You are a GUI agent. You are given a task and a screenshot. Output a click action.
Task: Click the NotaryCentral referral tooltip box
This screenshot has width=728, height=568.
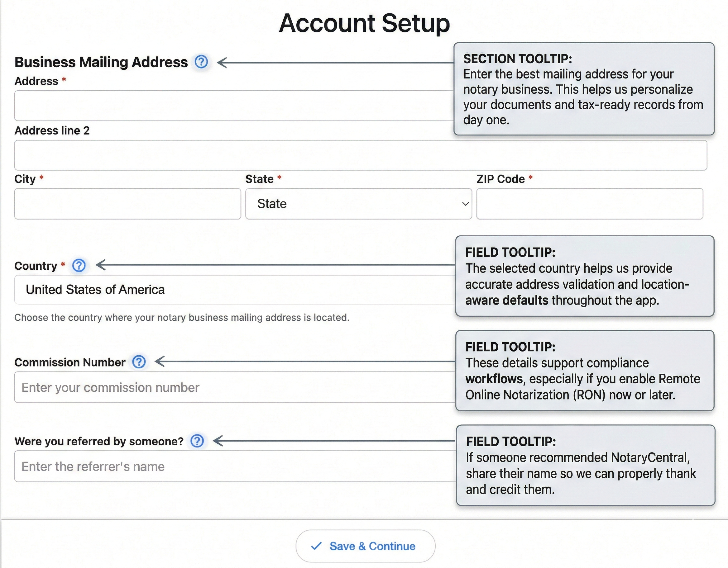coord(585,466)
